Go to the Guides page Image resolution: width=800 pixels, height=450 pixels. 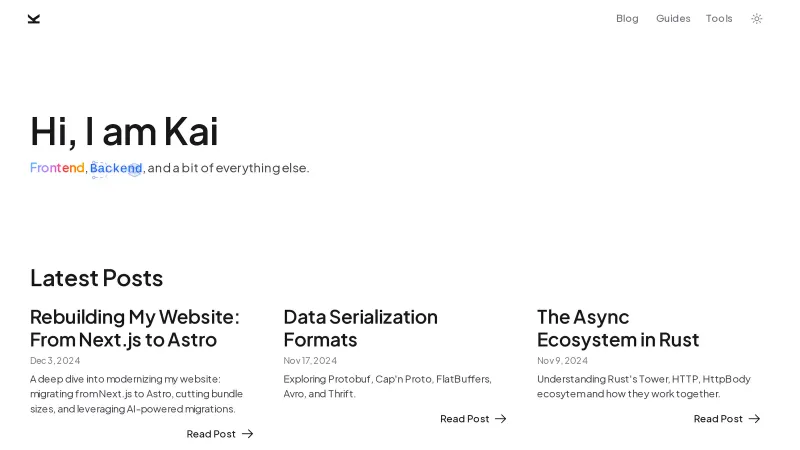[x=673, y=18]
